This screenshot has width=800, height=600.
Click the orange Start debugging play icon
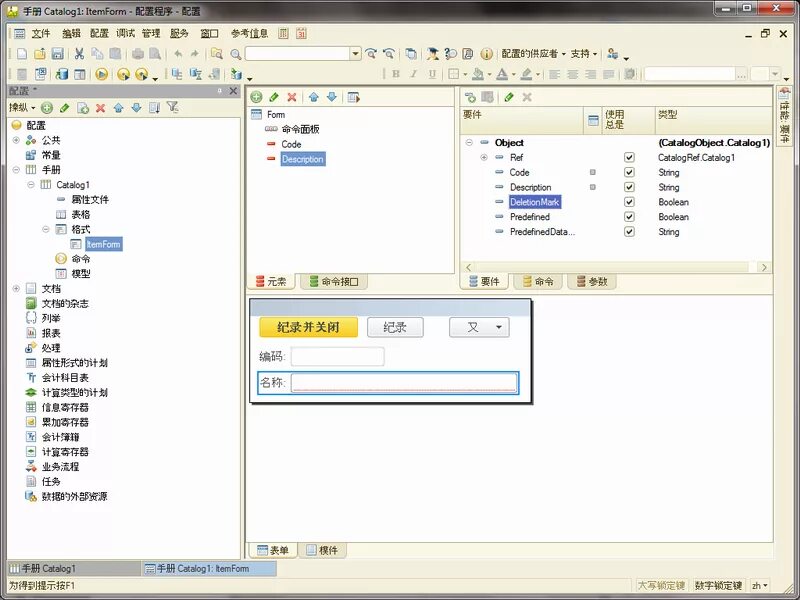(x=102, y=74)
